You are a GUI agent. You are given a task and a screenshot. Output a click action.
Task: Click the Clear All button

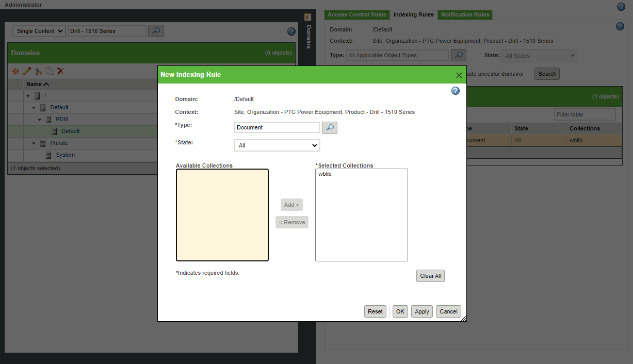point(430,276)
